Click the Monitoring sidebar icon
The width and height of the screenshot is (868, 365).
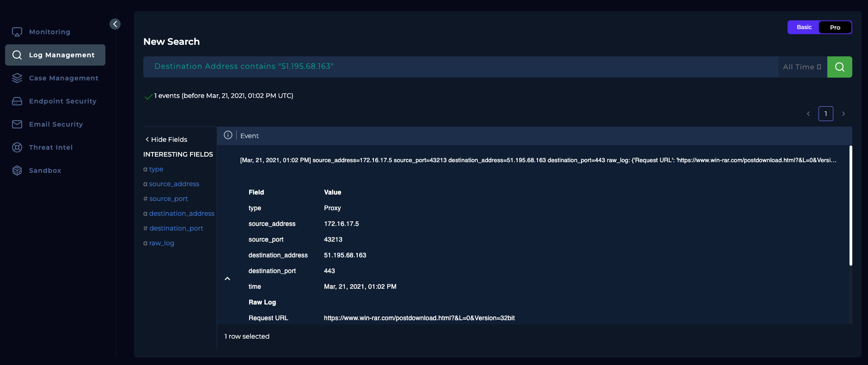[x=17, y=32]
